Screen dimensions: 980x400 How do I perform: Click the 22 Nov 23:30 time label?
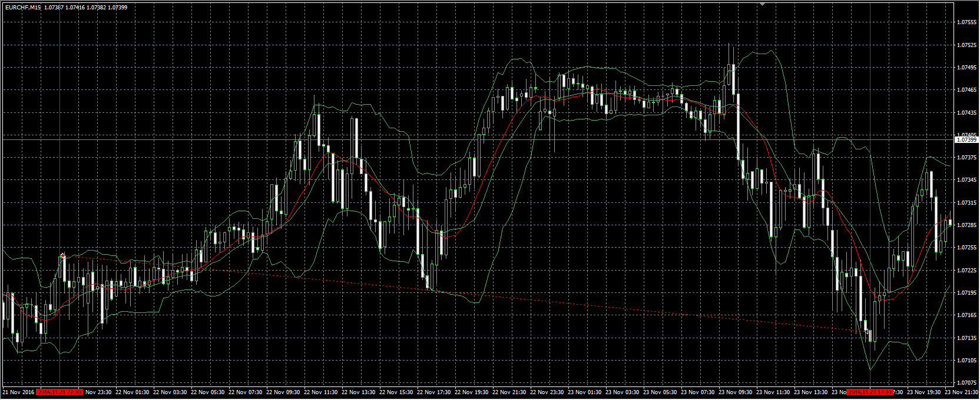point(547,392)
